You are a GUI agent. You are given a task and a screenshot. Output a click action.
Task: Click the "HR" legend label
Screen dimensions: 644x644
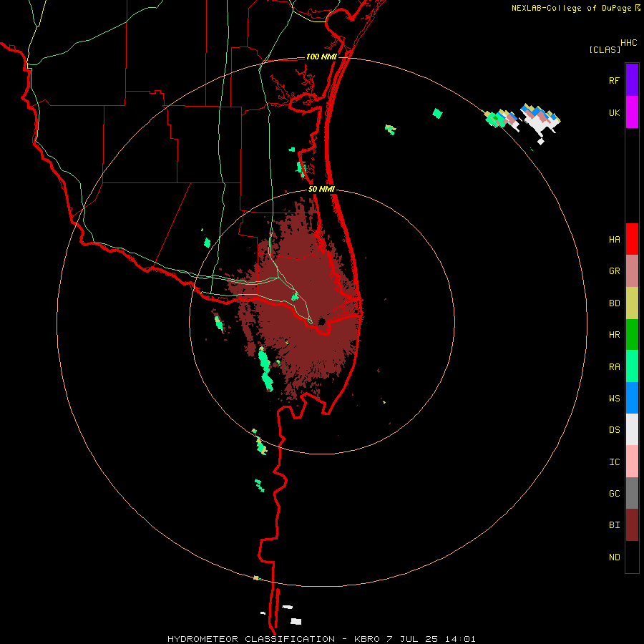[x=614, y=335]
